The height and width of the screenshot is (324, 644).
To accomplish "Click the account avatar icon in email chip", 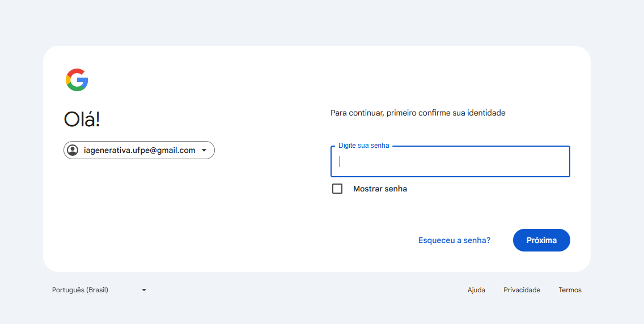I will tap(73, 150).
